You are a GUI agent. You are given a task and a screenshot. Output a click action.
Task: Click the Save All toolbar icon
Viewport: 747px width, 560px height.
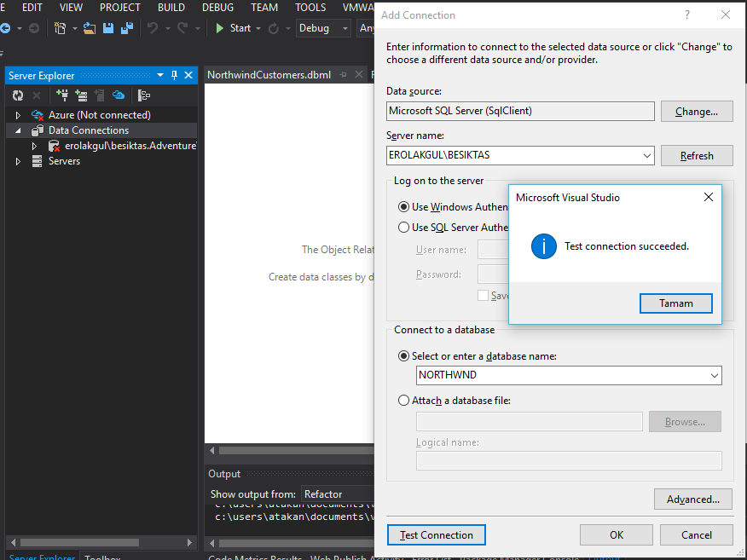(127, 28)
